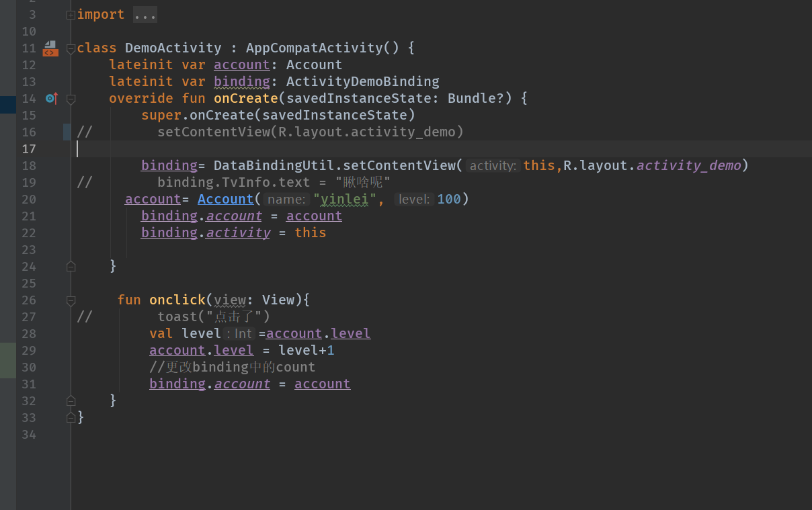Image resolution: width=812 pixels, height=510 pixels.
Task: Click the fold marker at line 24 closing brace
Action: tap(71, 266)
